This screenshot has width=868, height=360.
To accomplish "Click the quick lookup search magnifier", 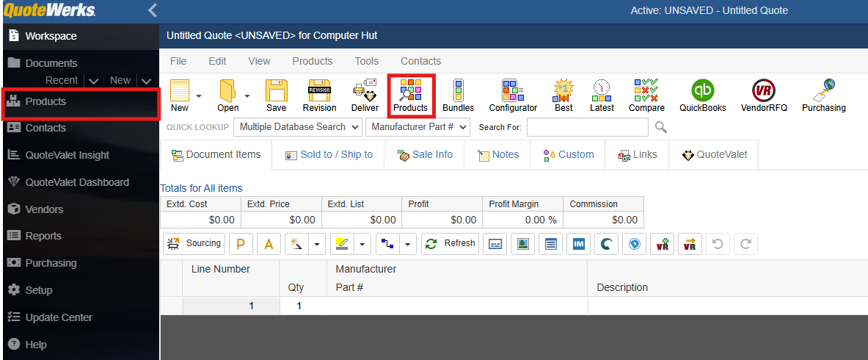I will pyautogui.click(x=661, y=128).
